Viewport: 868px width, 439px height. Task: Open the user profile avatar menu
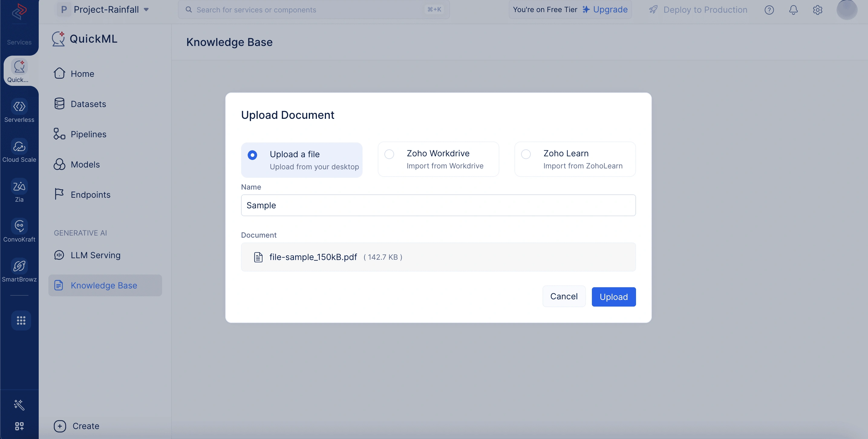pos(847,9)
